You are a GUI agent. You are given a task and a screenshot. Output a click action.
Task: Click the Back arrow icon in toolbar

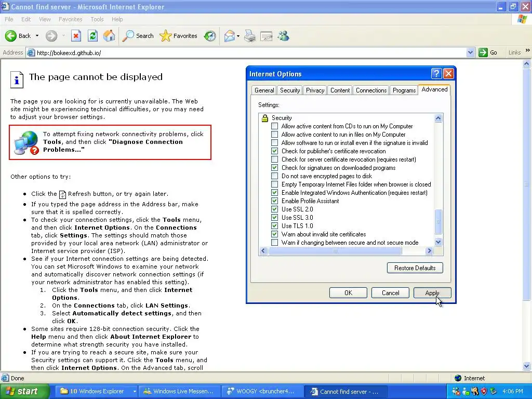(x=10, y=36)
